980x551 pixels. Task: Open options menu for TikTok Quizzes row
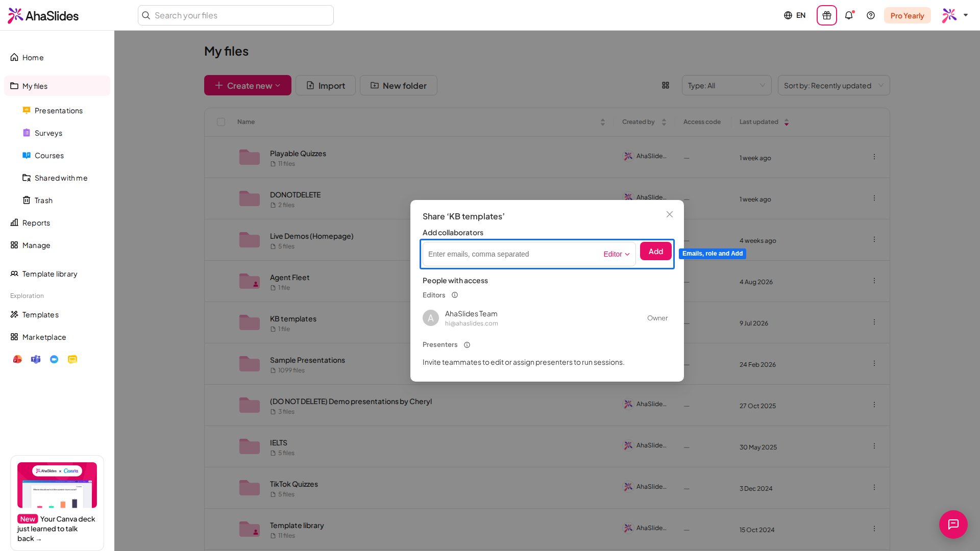coord(874,487)
